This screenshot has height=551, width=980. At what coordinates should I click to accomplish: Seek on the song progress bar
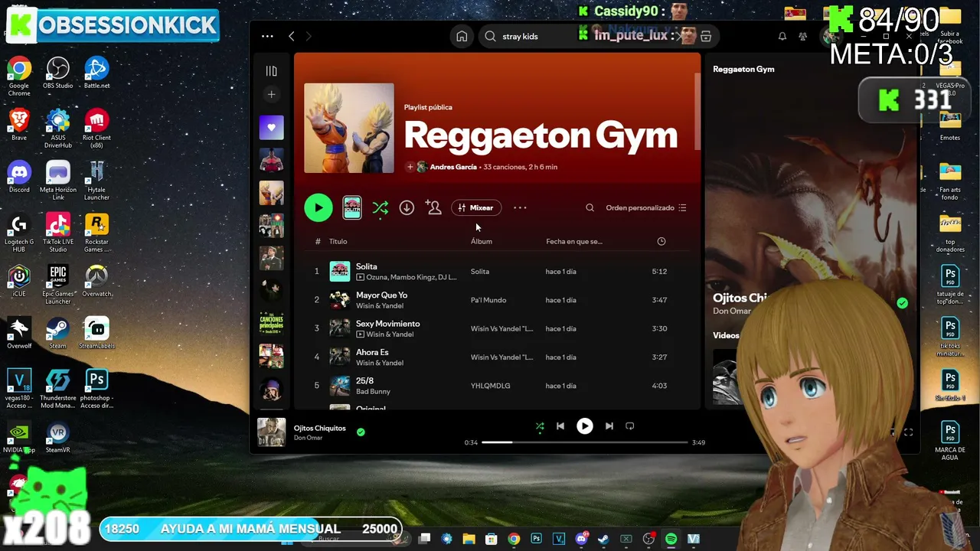pyautogui.click(x=585, y=442)
